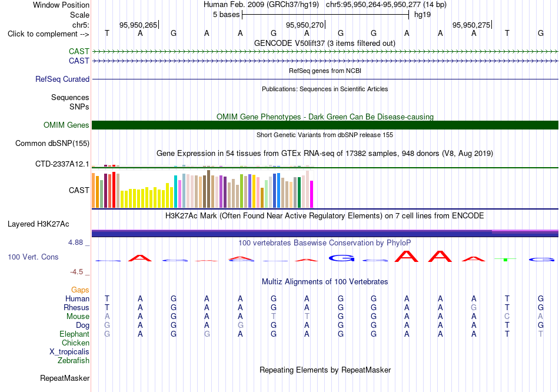
Task: Click the green CAST transcript arrow line
Action: (x=325, y=52)
